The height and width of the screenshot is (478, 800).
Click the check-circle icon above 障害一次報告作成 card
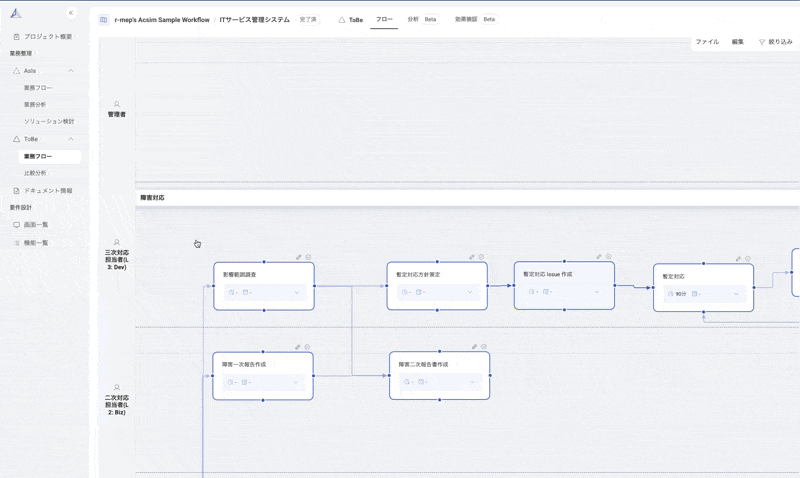tap(307, 347)
